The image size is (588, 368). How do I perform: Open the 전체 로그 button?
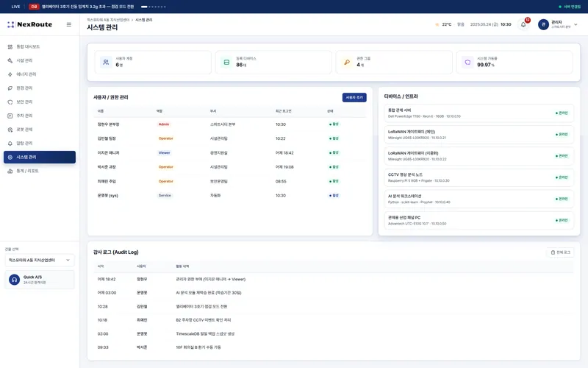tap(560, 252)
